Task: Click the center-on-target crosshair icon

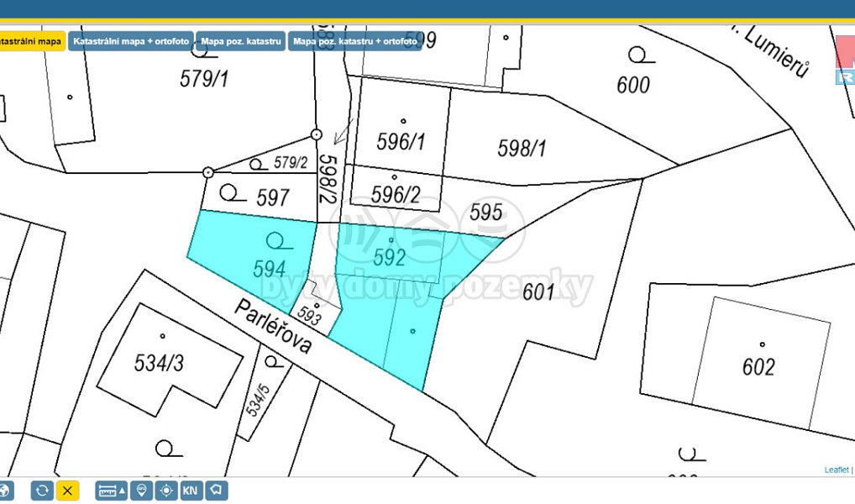Action: click(166, 491)
